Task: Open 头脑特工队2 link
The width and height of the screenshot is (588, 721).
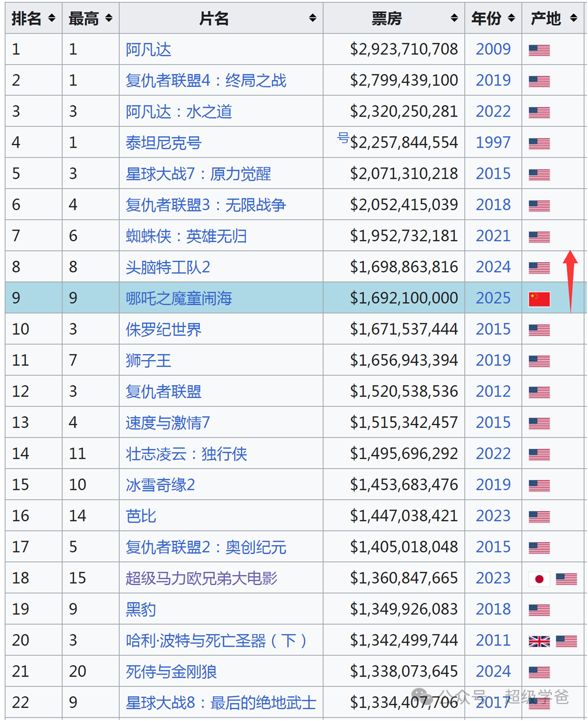Action: click(168, 267)
